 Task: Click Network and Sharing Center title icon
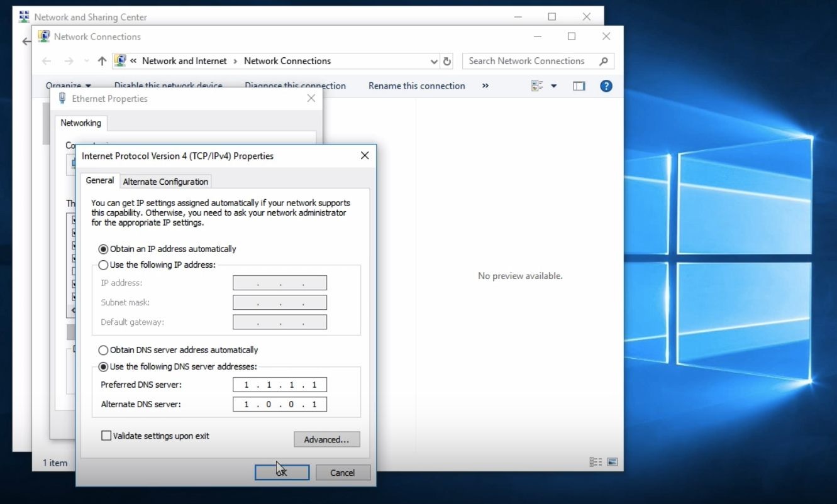(25, 17)
